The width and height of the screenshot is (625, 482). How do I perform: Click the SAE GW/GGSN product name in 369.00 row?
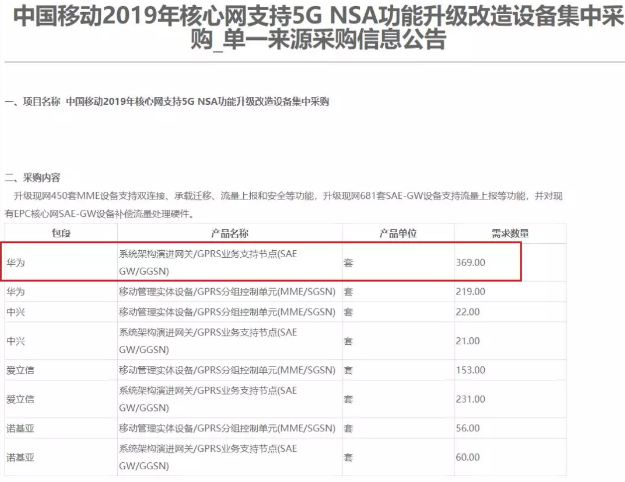click(208, 263)
